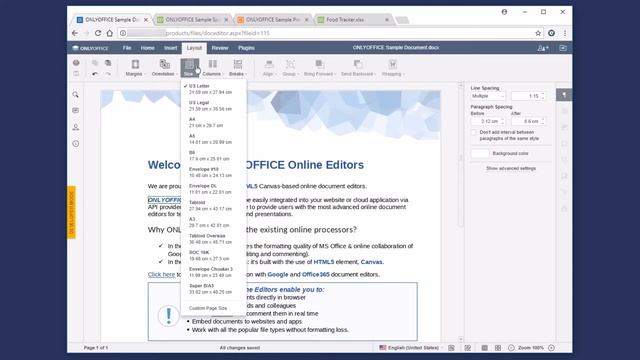Open the Align dropdown

(x=269, y=68)
